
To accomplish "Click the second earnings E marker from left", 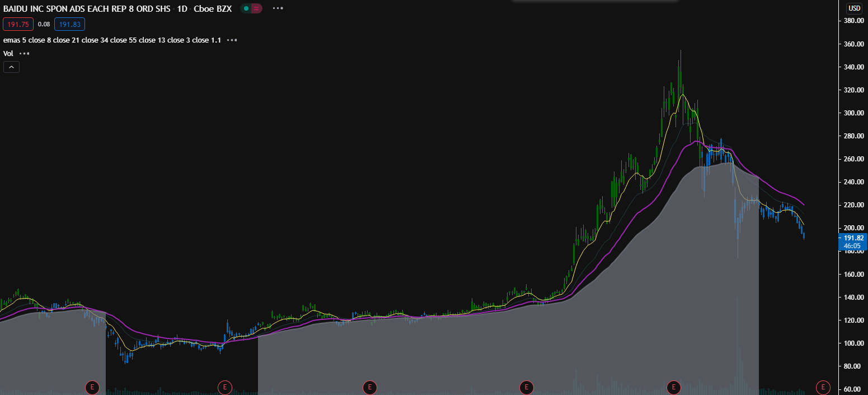I will (224, 387).
